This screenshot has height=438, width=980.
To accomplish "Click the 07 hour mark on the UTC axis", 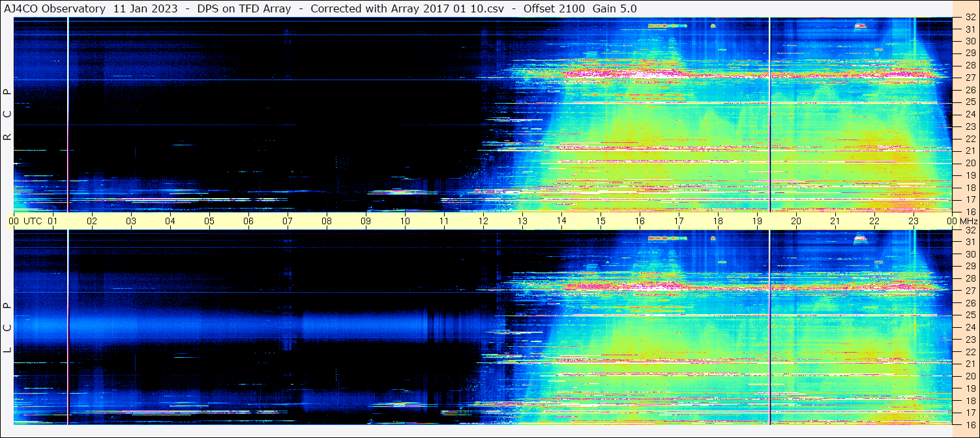I will (288, 221).
